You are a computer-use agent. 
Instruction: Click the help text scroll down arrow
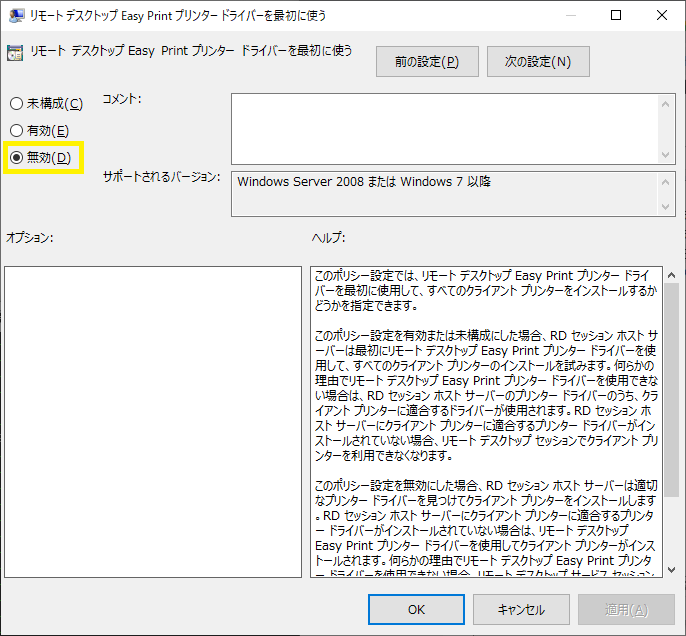[672, 570]
